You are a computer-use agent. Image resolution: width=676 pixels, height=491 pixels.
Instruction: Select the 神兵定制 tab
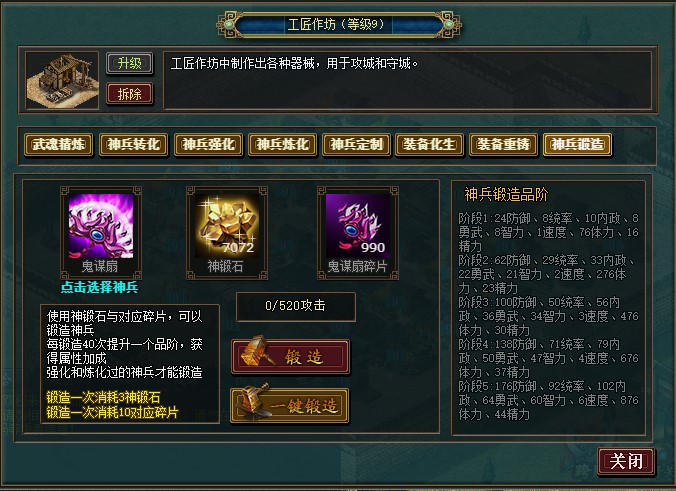357,144
